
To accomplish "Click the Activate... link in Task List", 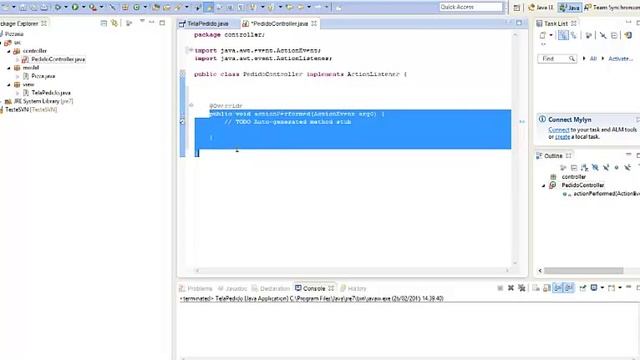I will (620, 59).
